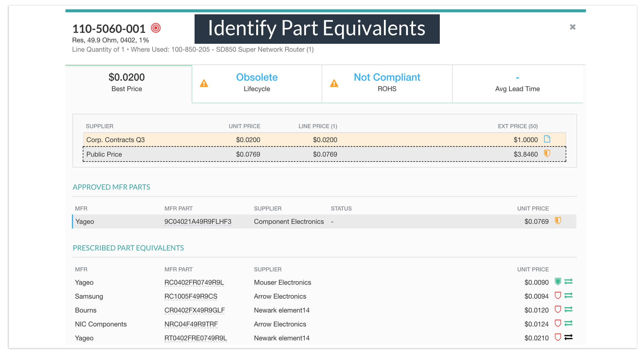Image resolution: width=644 pixels, height=353 pixels.
Task: Click red shield icon on Bourns row
Action: coord(558,309)
